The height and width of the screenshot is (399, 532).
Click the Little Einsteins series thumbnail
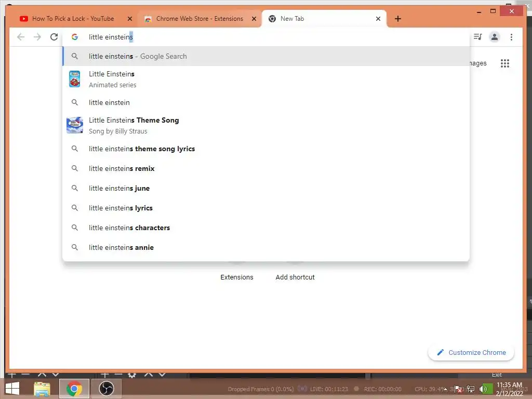[x=74, y=79]
